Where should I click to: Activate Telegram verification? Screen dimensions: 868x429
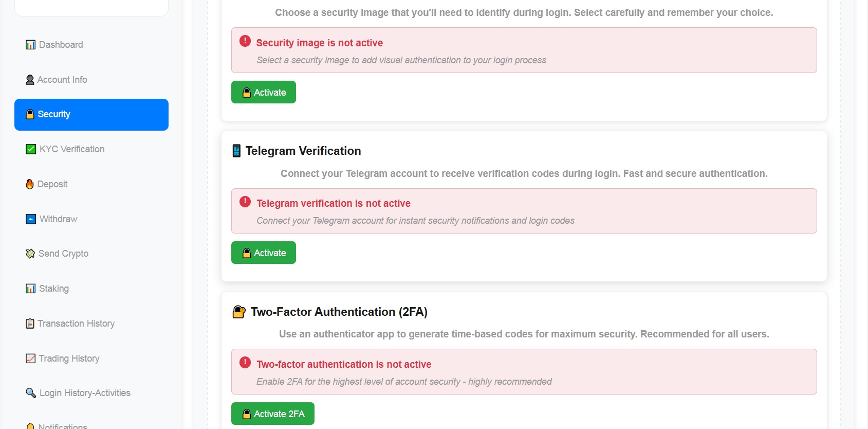pos(263,253)
